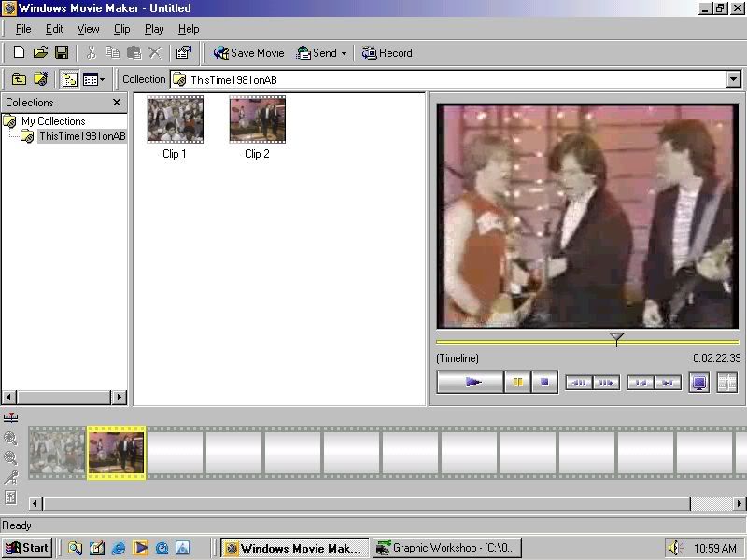
Task: Select the highlighted second storyboard clip
Action: [x=116, y=453]
